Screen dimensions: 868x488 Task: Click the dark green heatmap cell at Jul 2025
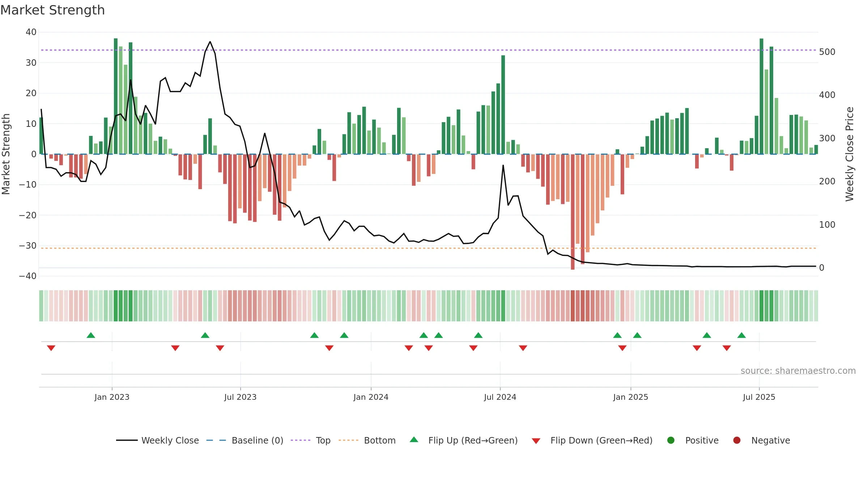761,306
